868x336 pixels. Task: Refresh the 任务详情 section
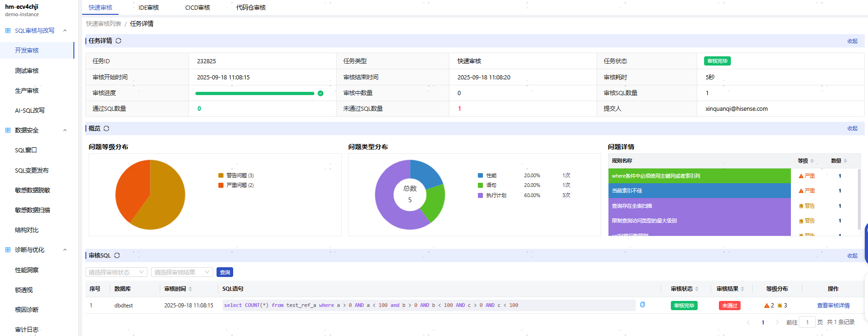(118, 41)
